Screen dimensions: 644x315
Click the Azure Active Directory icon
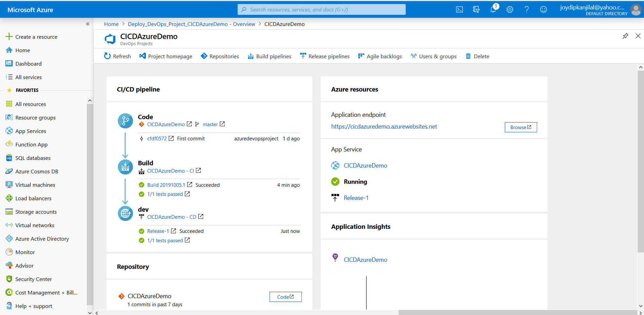click(9, 239)
